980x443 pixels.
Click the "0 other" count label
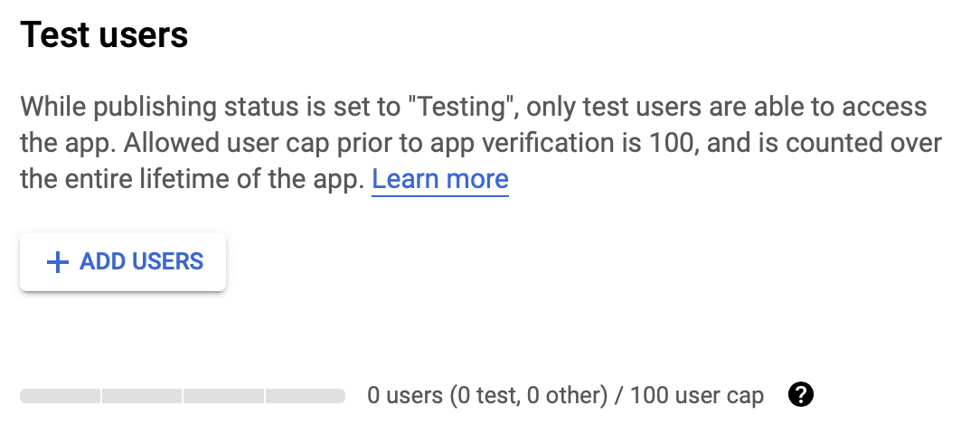564,395
